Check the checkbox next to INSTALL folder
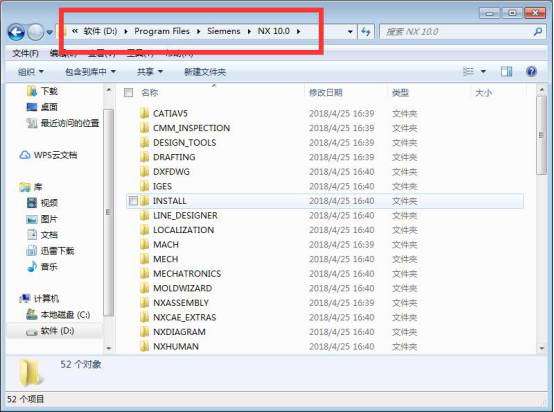This screenshot has width=554, height=412. [x=133, y=201]
